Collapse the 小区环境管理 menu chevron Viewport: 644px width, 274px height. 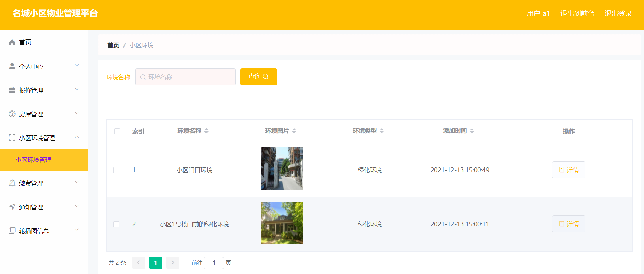[x=77, y=137]
